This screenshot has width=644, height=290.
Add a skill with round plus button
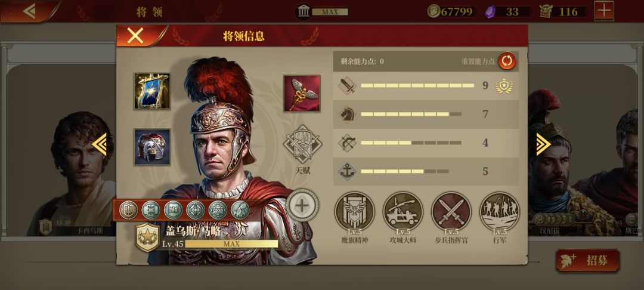(x=302, y=205)
